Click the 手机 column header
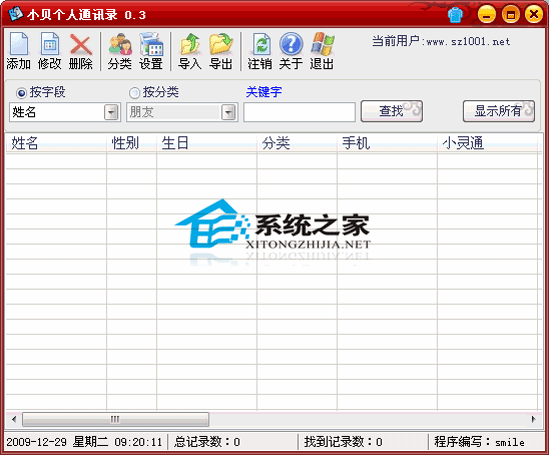This screenshot has height=456, width=550. [x=387, y=143]
